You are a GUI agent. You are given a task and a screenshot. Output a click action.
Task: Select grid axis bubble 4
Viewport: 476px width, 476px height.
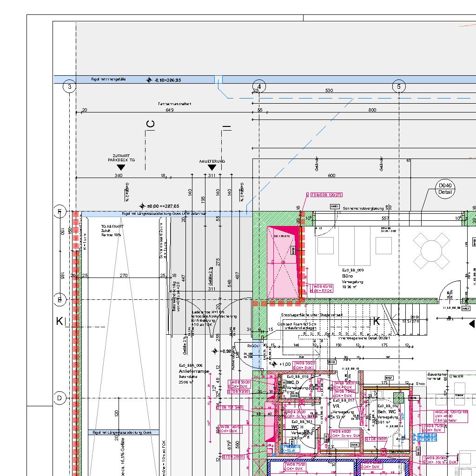click(259, 86)
